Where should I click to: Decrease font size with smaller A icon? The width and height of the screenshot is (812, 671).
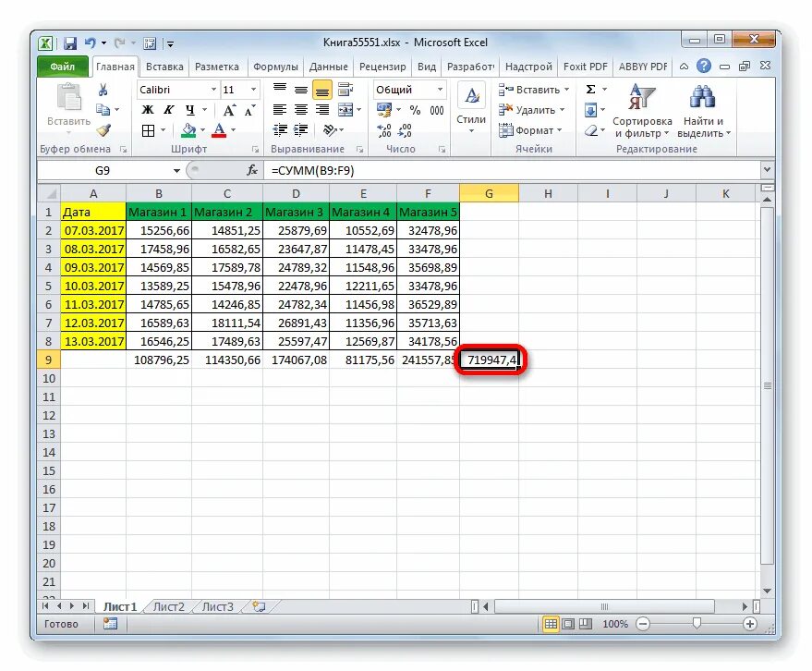(x=250, y=110)
